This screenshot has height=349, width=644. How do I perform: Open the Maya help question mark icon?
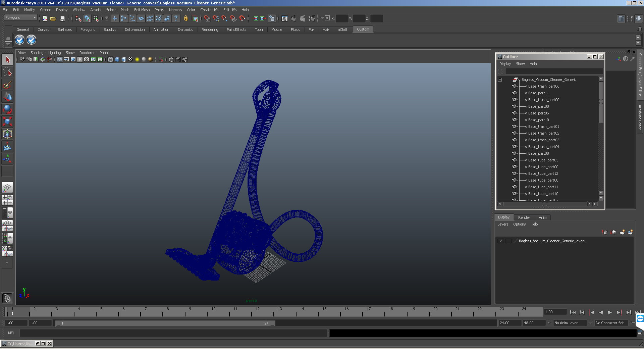point(176,18)
